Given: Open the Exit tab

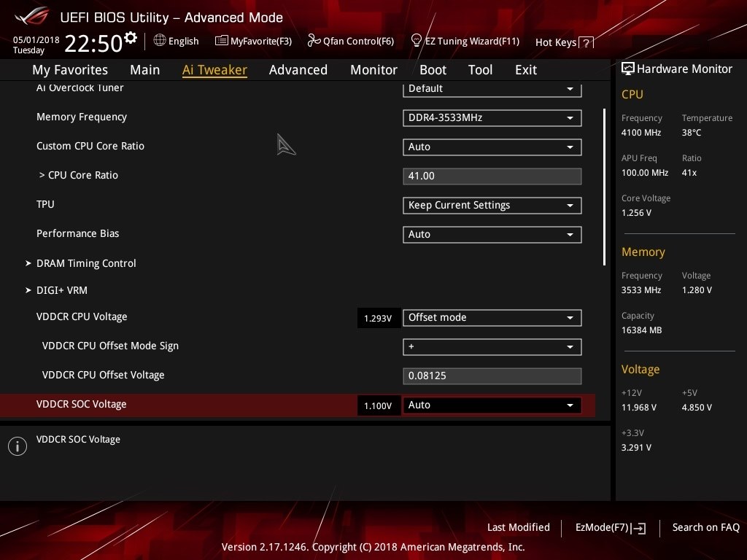Looking at the screenshot, I should tap(526, 70).
